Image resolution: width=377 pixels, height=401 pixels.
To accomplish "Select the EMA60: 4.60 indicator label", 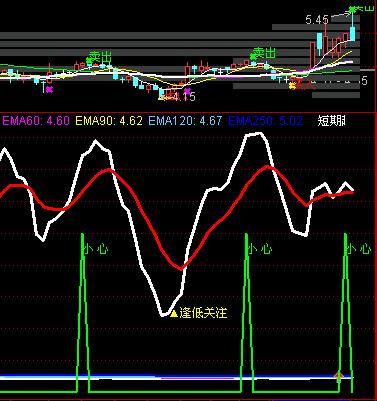I will tap(36, 120).
